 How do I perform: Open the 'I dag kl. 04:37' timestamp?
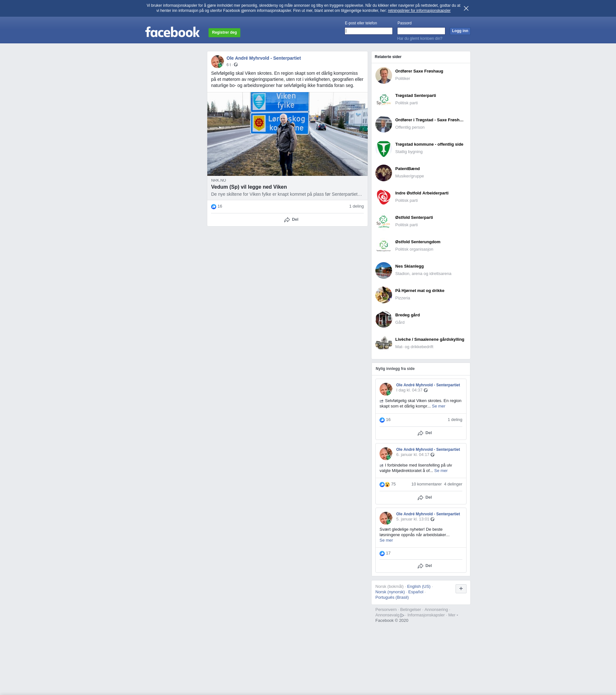(409, 390)
